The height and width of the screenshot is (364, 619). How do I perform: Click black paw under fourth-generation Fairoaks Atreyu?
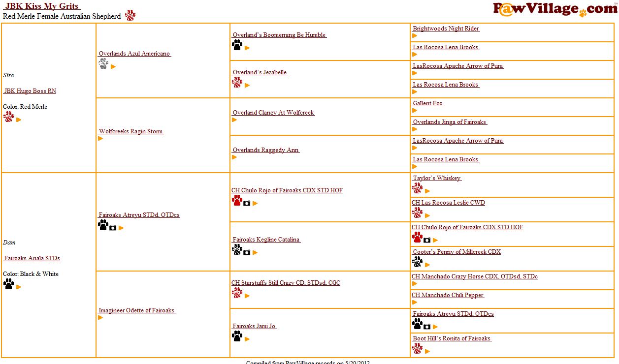[x=417, y=324]
